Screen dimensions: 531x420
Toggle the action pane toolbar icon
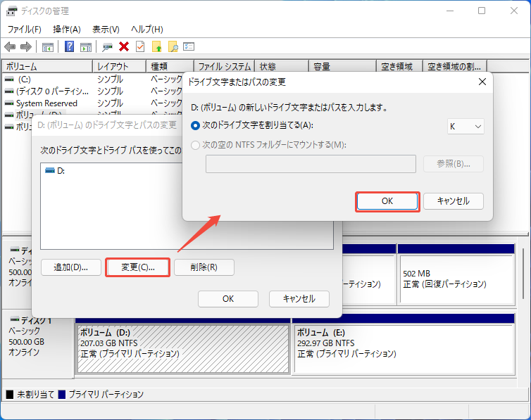(x=86, y=47)
